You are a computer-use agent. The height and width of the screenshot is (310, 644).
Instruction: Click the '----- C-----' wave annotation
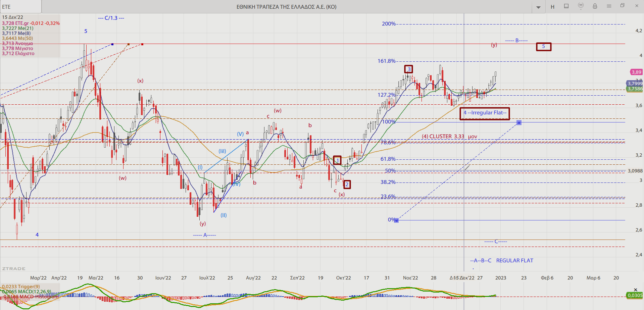point(496,242)
